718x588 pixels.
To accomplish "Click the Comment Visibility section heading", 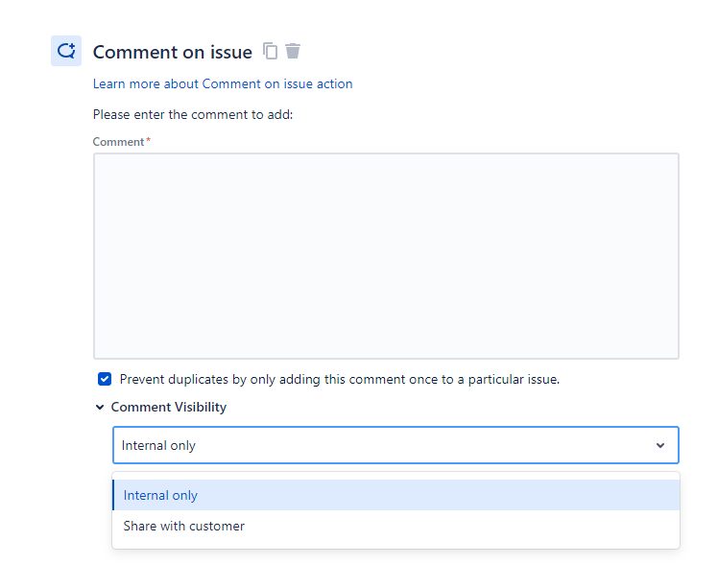I will point(169,407).
